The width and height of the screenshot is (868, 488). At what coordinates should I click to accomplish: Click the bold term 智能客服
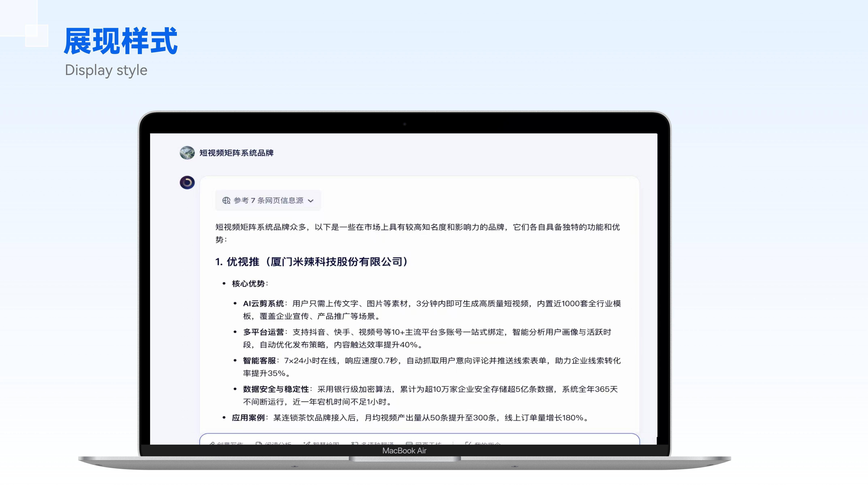tap(259, 361)
